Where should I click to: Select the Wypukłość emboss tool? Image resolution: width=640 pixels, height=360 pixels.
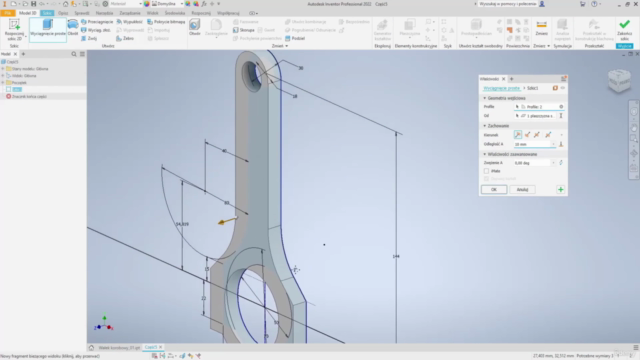pyautogui.click(x=130, y=22)
